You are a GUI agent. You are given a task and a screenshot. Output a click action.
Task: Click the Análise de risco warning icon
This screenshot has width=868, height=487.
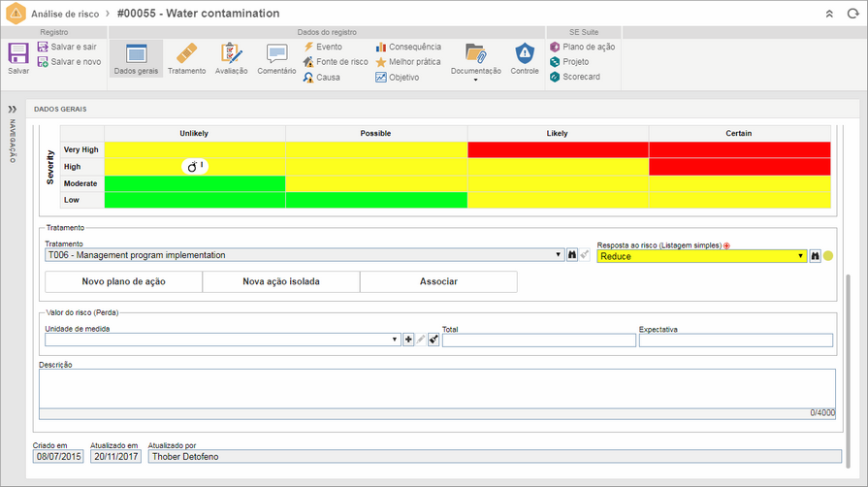point(16,14)
